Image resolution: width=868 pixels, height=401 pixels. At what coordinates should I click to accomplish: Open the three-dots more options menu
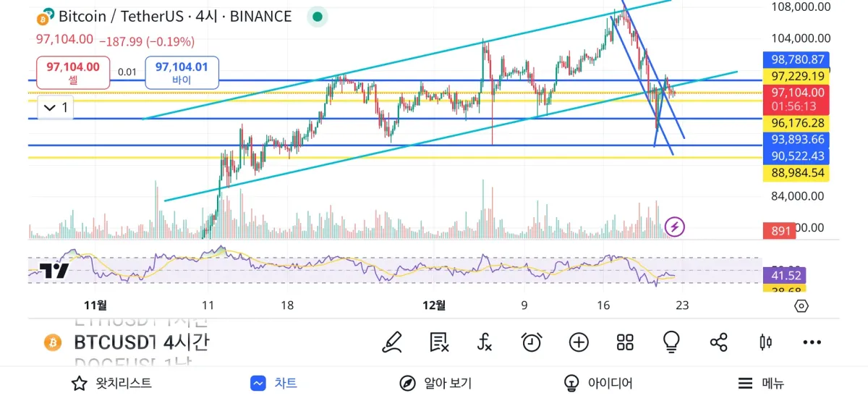812,342
